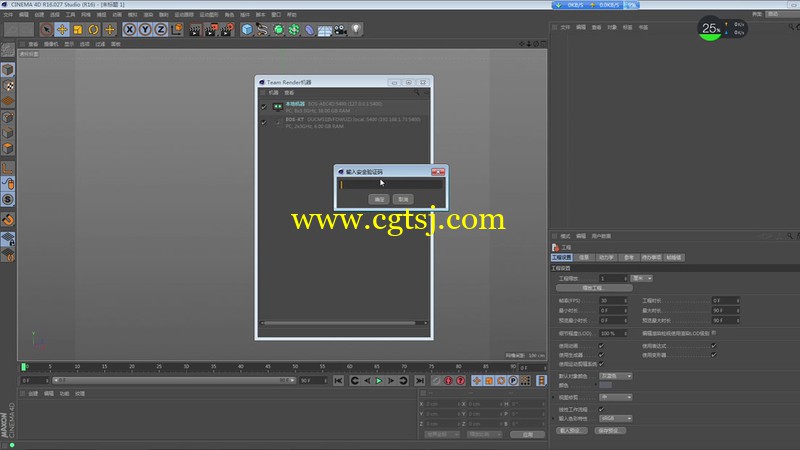Toggle the upper checkbox in the right usage column
800x450 pixels.
[x=714, y=346]
